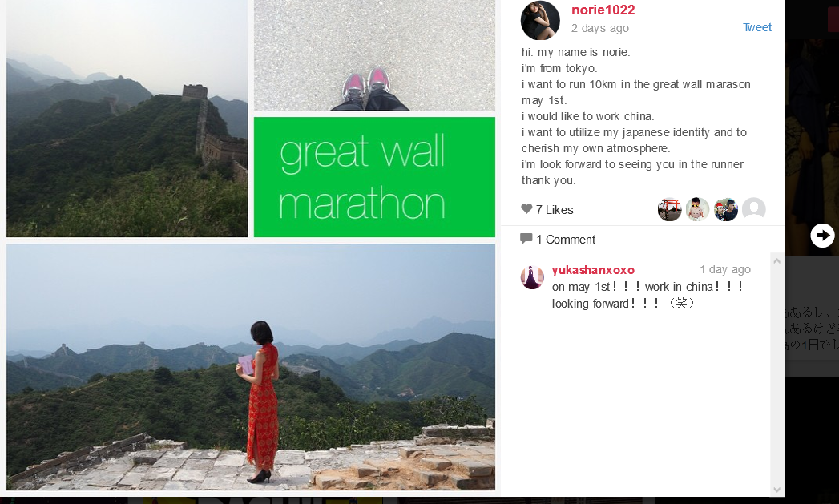
Task: Open the gray default liker avatar
Action: click(754, 209)
